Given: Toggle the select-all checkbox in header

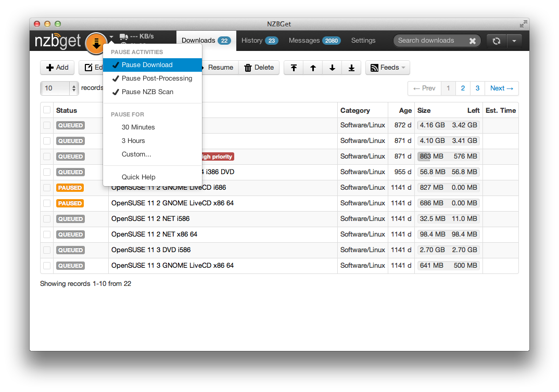Looking at the screenshot, I should click(x=47, y=110).
